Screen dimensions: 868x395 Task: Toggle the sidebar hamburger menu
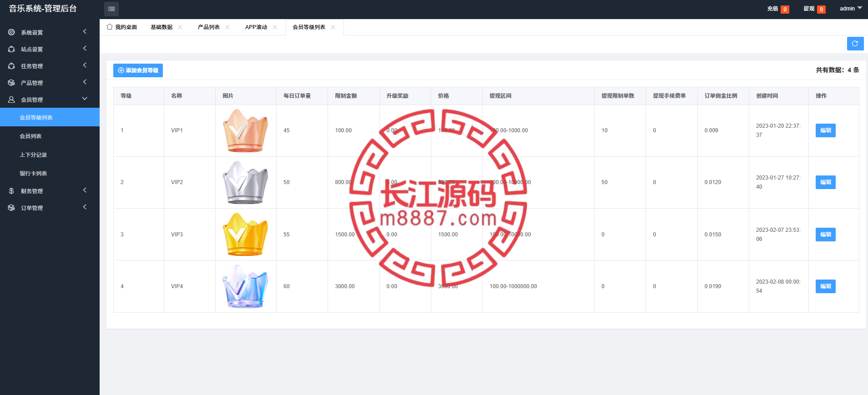click(111, 9)
